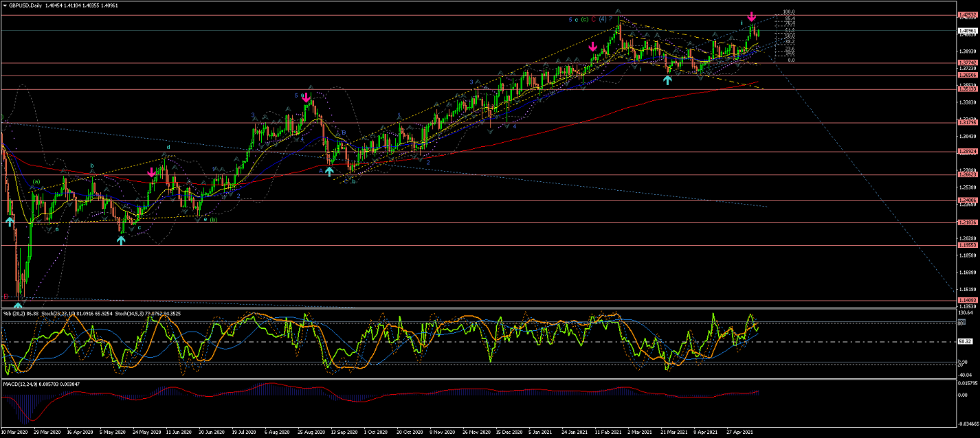
Task: Click the '10 Mar 2020' date on time axis
Action: [15, 433]
